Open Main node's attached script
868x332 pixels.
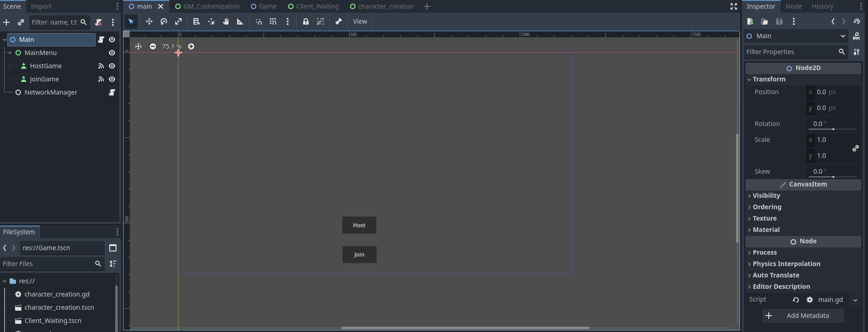tap(101, 40)
